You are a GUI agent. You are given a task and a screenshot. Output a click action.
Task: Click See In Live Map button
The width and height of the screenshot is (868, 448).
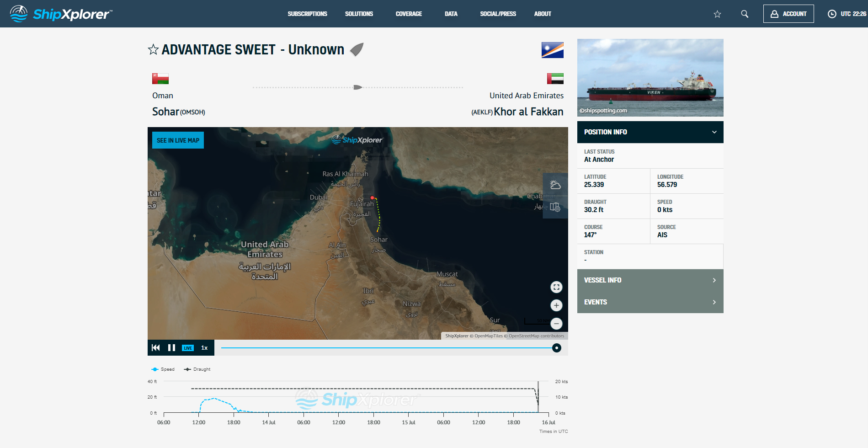[x=178, y=140]
